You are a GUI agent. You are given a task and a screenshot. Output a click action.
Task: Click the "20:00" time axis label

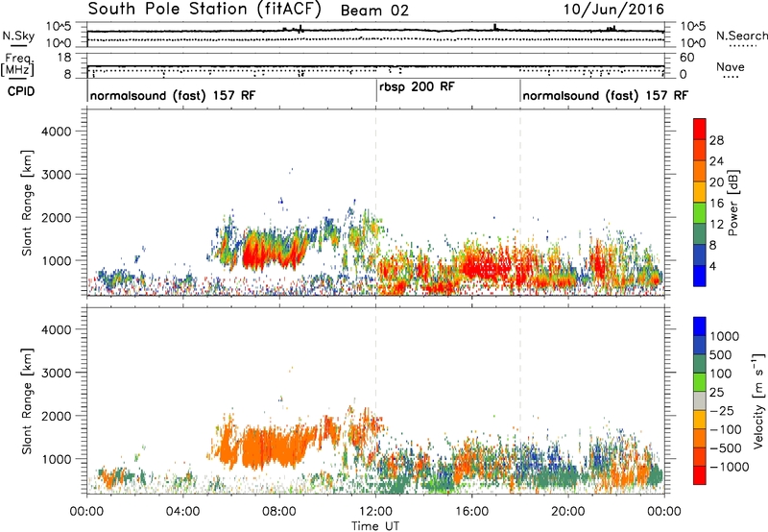(x=568, y=512)
